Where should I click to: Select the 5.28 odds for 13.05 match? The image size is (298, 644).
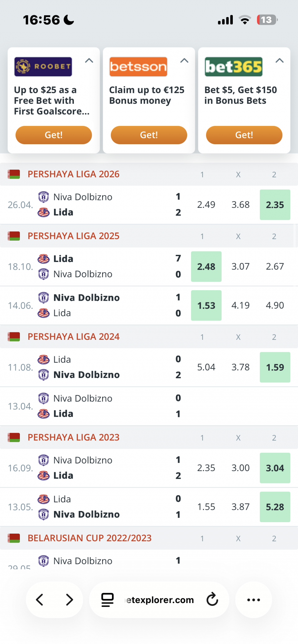275,507
